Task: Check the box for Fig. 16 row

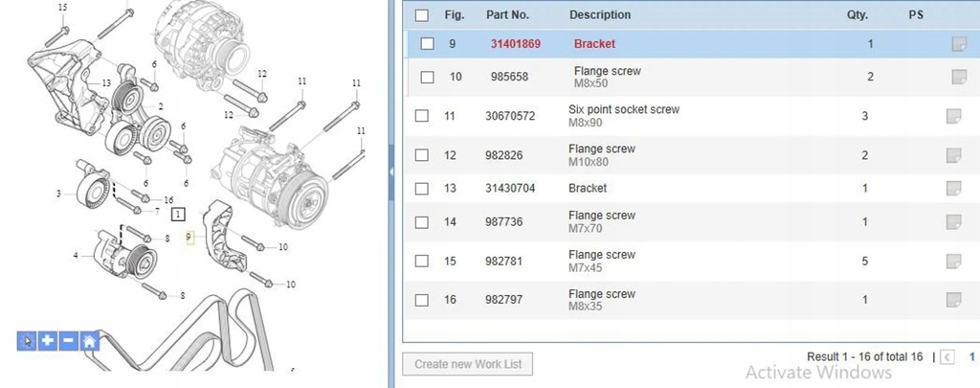Action: tap(422, 301)
